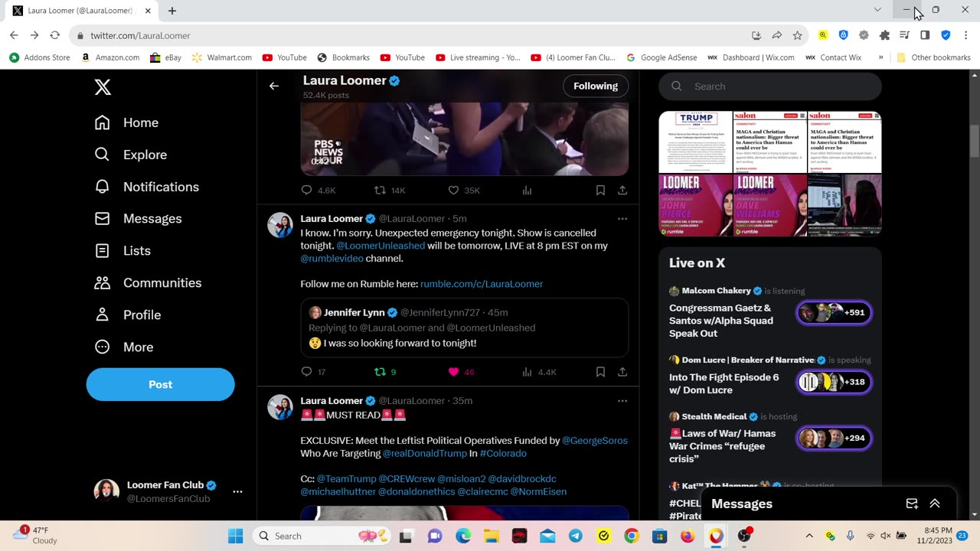Open the #Colorado hashtag link

point(503,454)
